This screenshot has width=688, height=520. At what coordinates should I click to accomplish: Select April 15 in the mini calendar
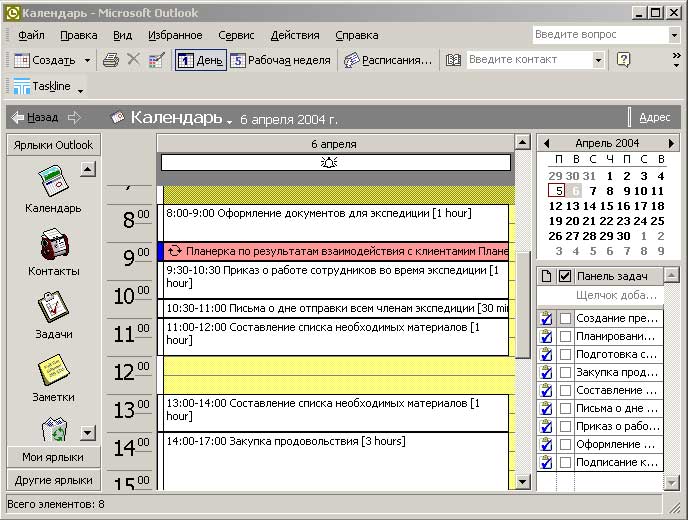coord(606,206)
